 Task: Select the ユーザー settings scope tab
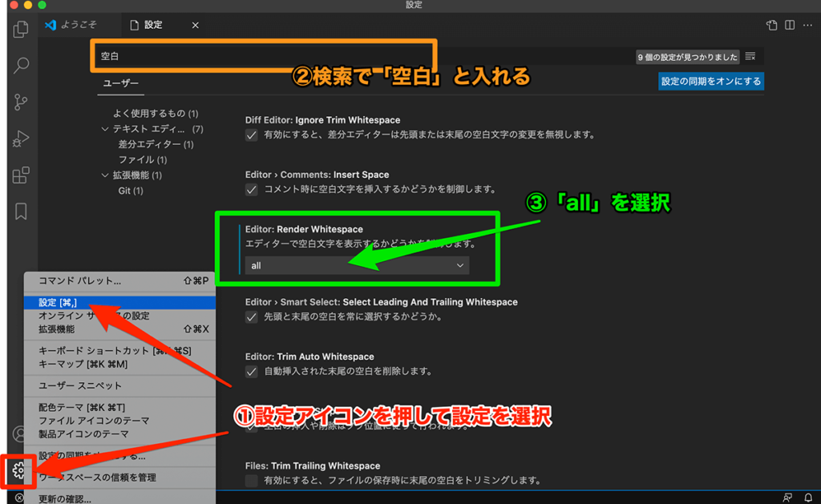121,84
